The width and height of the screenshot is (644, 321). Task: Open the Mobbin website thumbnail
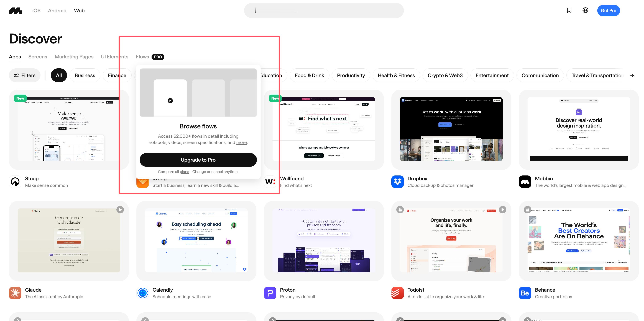point(579,129)
